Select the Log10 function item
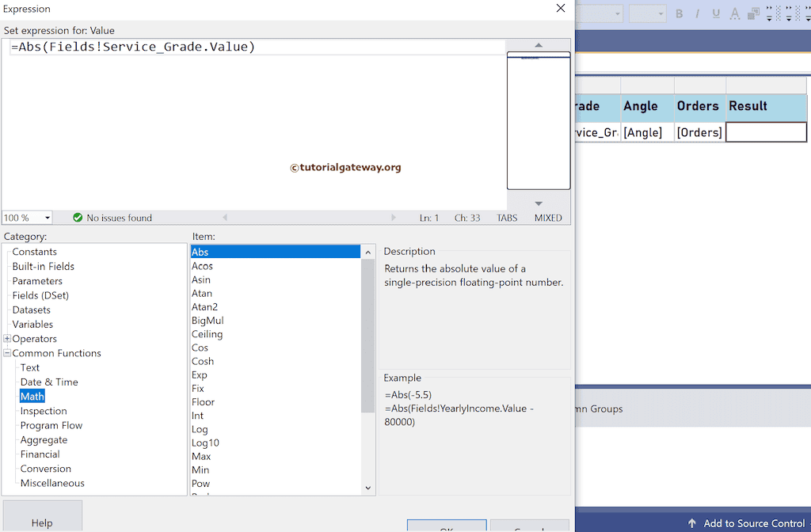Screen dimensions: 811x532 tap(275, 443)
